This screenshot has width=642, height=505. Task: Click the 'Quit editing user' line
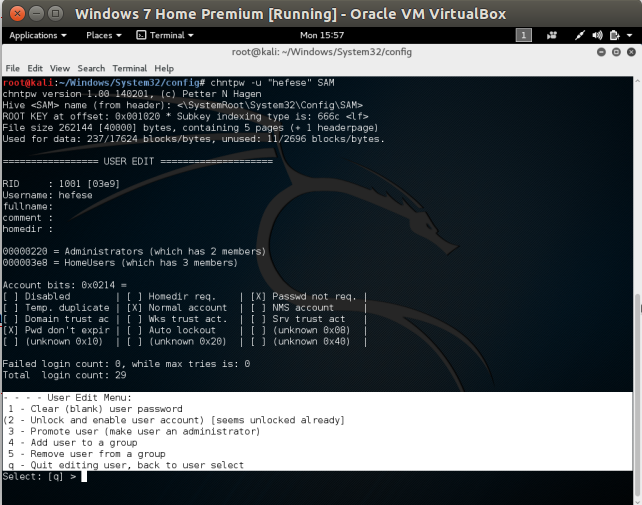[126, 465]
